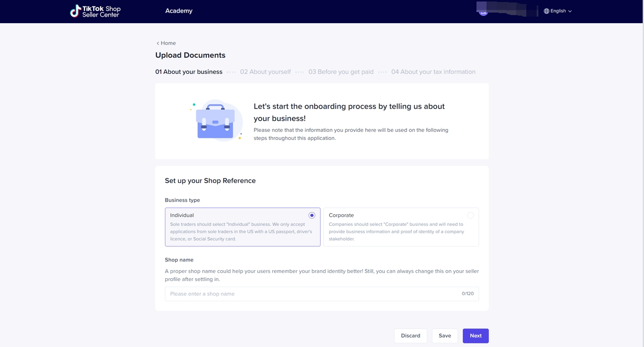Open step 04 About your tax information
The image size is (644, 347).
click(433, 72)
